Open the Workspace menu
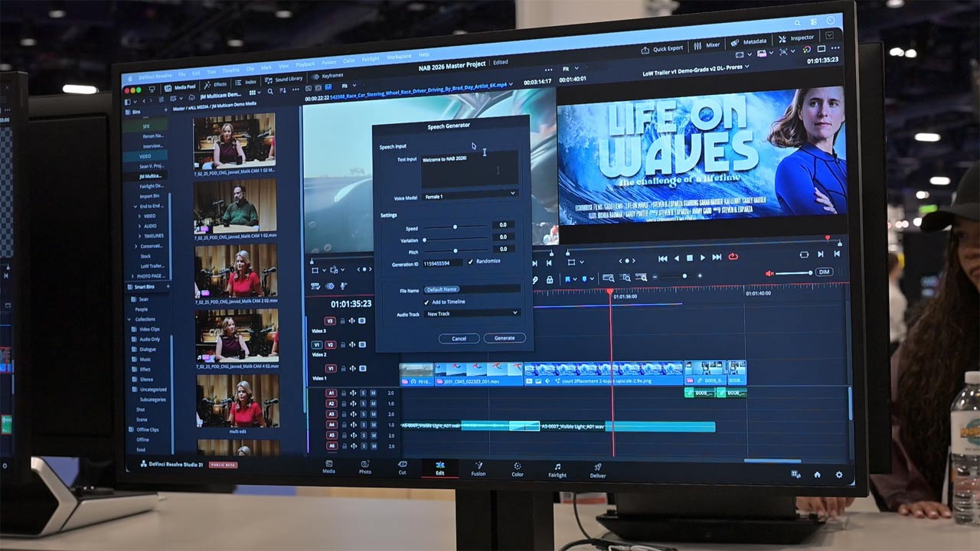 (398, 57)
